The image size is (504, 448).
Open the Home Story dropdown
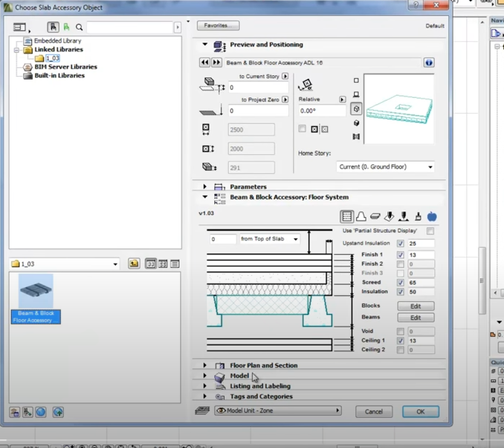click(x=386, y=167)
